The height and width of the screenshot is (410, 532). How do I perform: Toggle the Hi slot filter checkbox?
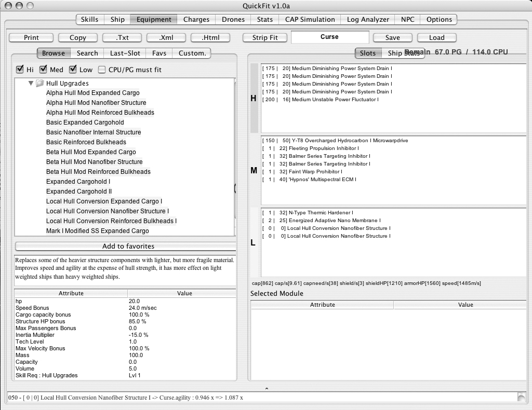tap(20, 70)
